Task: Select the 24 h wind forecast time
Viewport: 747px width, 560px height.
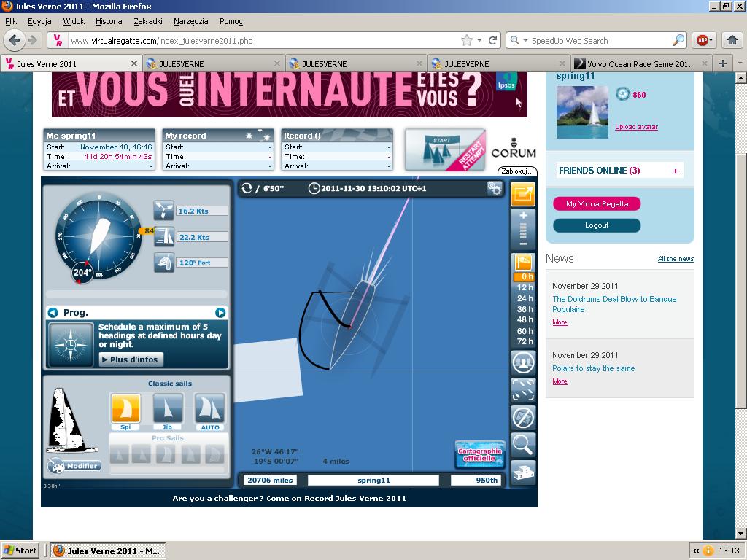Action: (525, 298)
